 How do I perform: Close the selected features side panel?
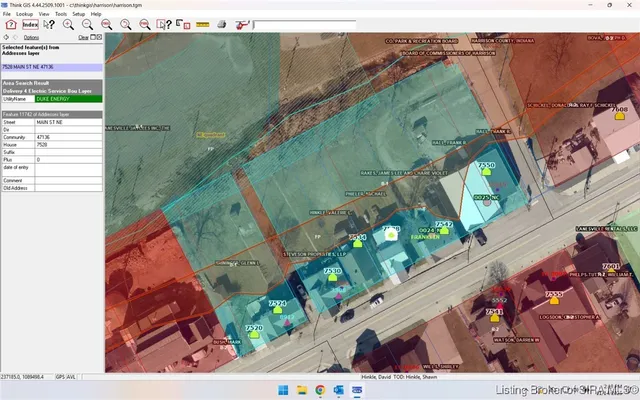99,37
